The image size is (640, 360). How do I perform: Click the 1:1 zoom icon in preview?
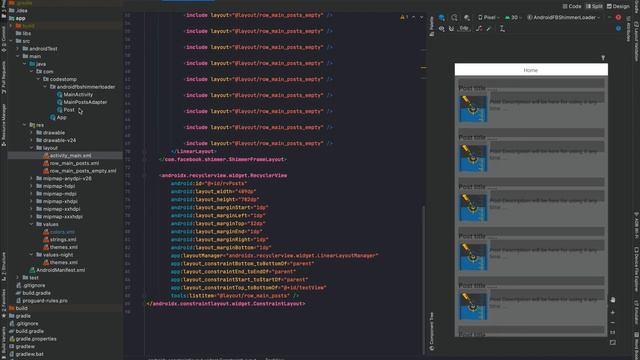click(x=613, y=332)
